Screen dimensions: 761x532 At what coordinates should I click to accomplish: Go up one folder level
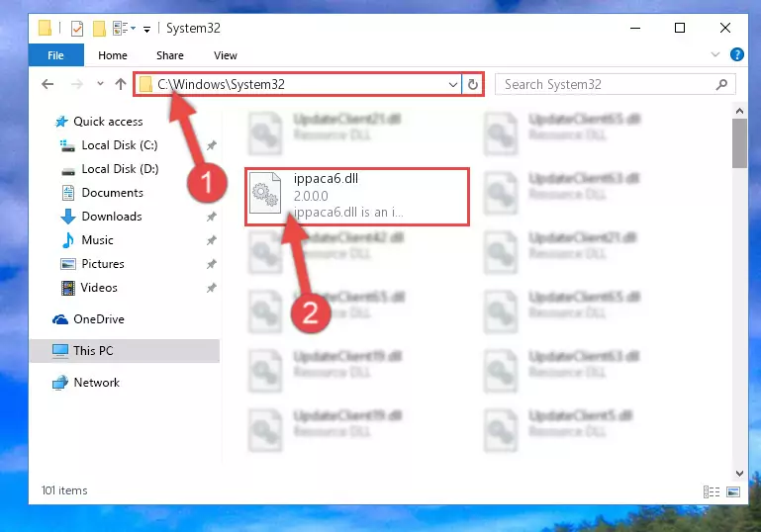[121, 84]
